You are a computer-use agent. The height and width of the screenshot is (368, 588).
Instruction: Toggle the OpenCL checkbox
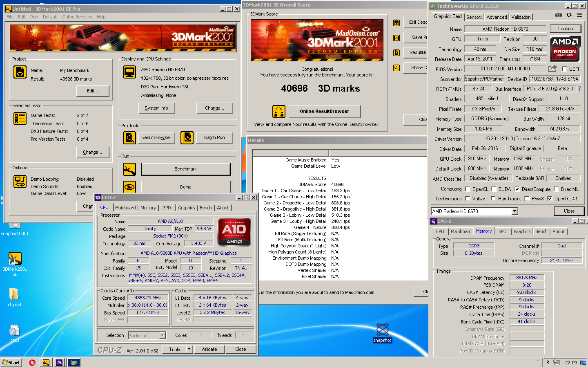(468, 189)
